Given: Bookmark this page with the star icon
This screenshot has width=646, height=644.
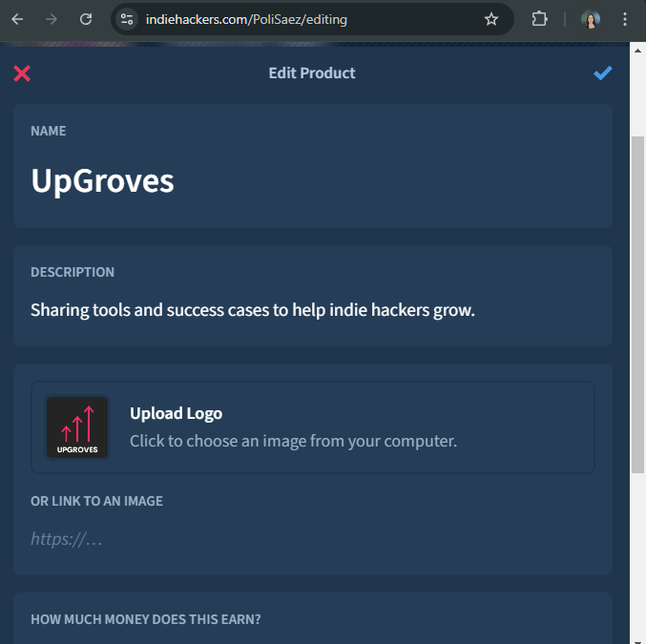Looking at the screenshot, I should coord(491,19).
